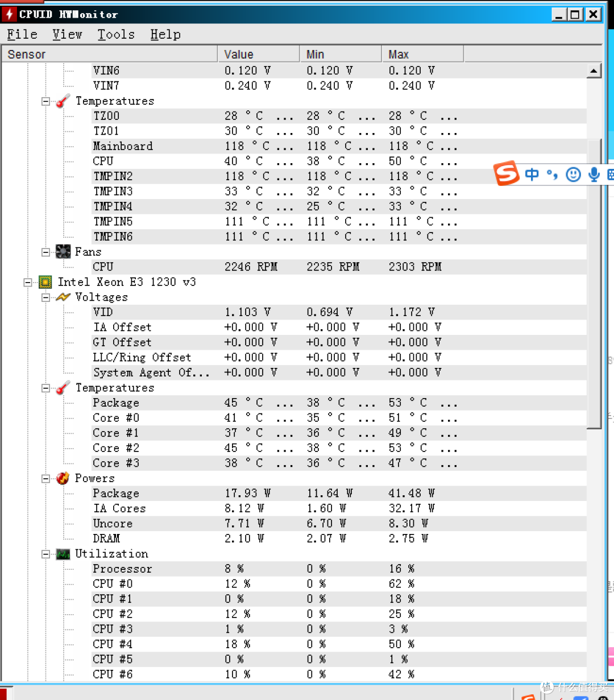The width and height of the screenshot is (614, 700).
Task: Click the HWMonitor title bar app icon
Action: [10, 14]
